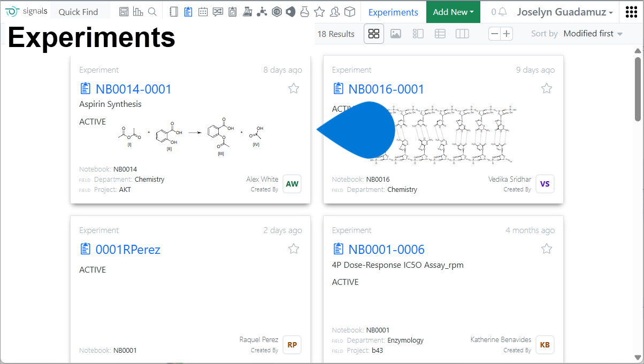Image resolution: width=644 pixels, height=364 pixels.
Task: Open experiment NB0001-0006 link
Action: coord(386,249)
